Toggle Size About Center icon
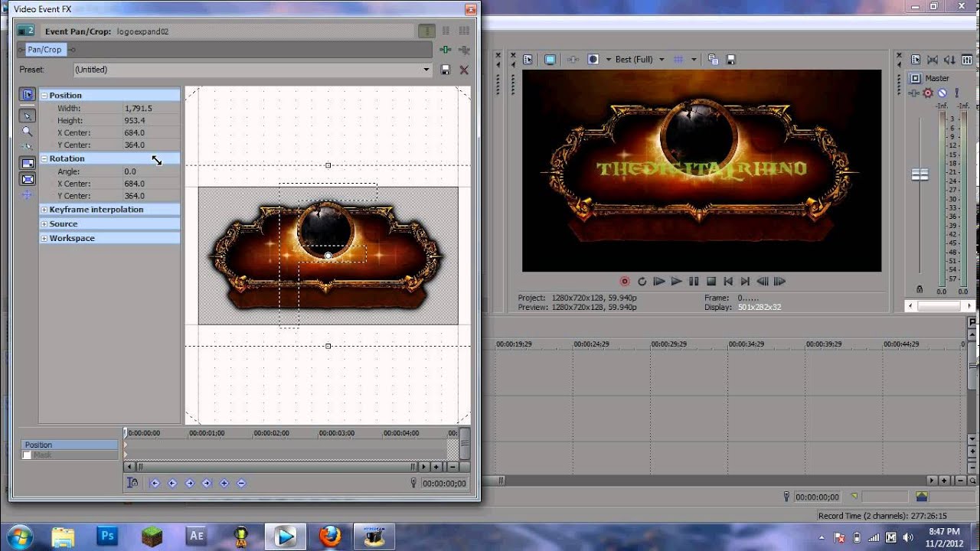 pos(28,179)
